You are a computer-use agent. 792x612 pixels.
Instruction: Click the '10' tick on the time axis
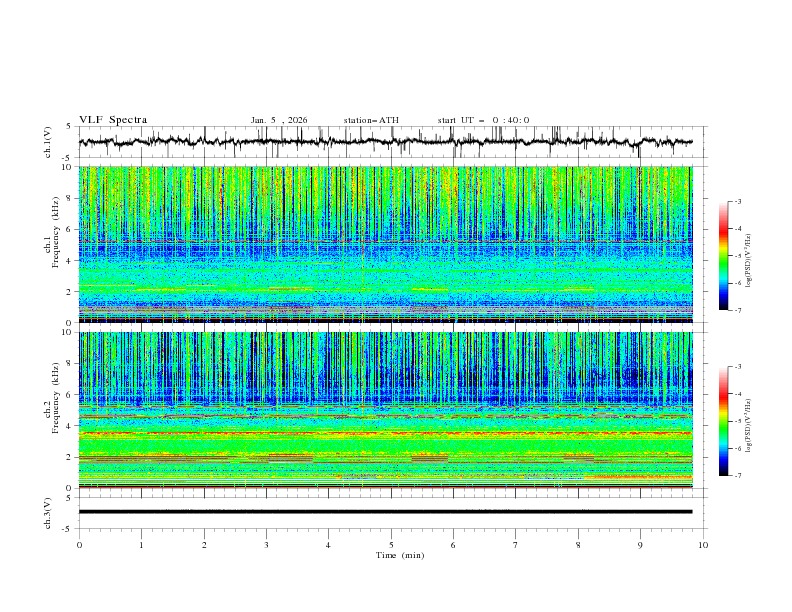pos(703,545)
